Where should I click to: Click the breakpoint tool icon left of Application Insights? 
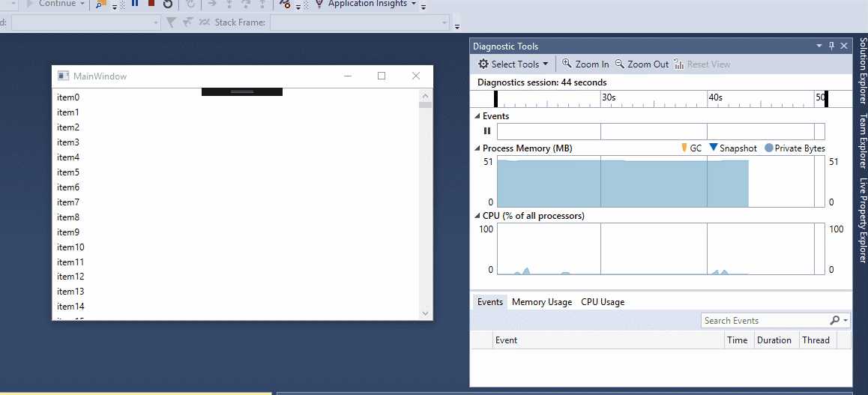(x=285, y=3)
